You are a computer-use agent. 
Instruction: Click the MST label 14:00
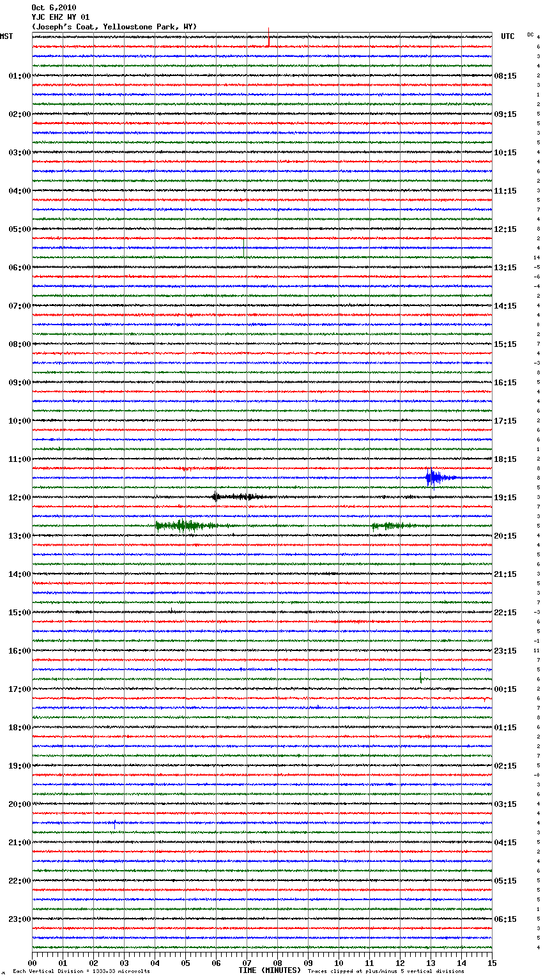click(19, 574)
